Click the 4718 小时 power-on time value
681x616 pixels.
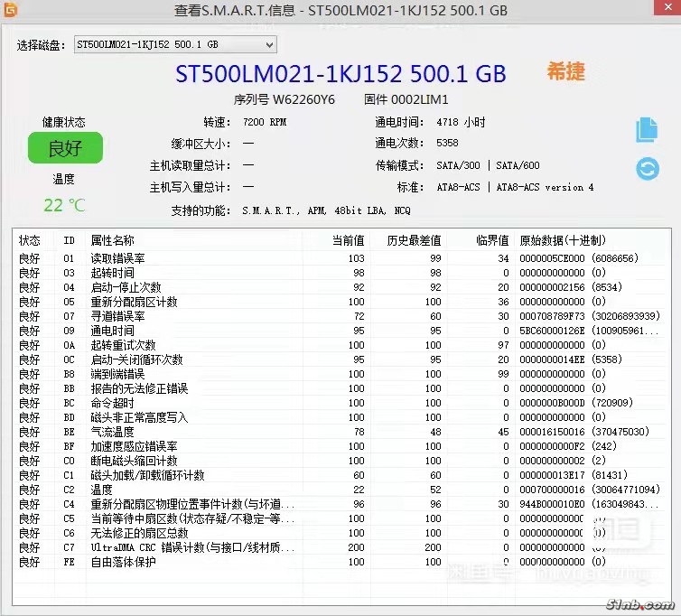coord(461,122)
